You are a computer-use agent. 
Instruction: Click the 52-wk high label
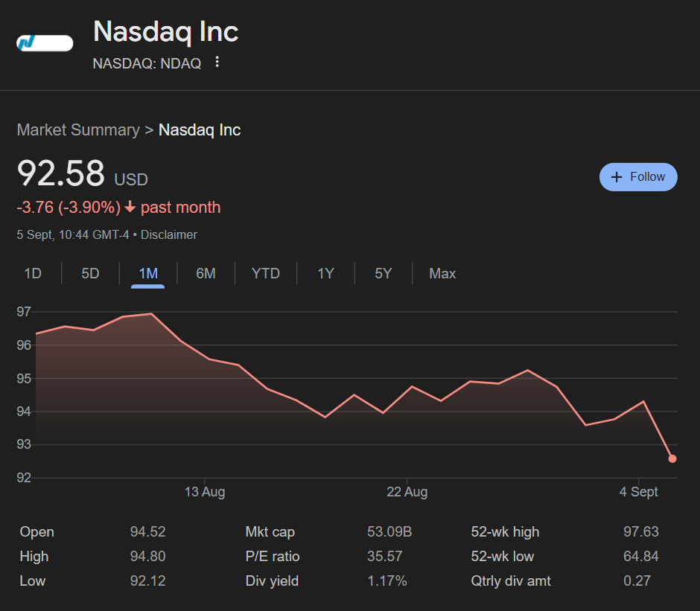click(x=505, y=532)
